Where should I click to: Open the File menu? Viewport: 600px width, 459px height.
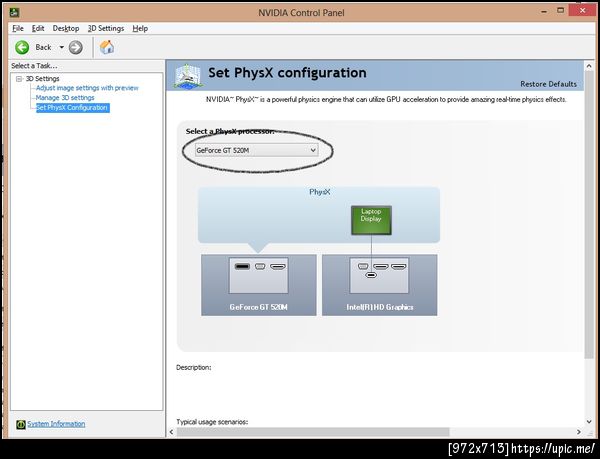(x=18, y=28)
